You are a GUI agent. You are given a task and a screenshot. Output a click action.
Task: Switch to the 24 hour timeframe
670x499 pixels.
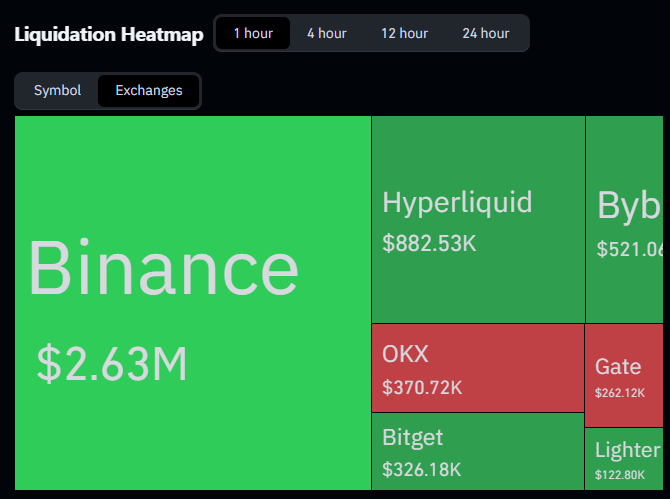coord(486,33)
